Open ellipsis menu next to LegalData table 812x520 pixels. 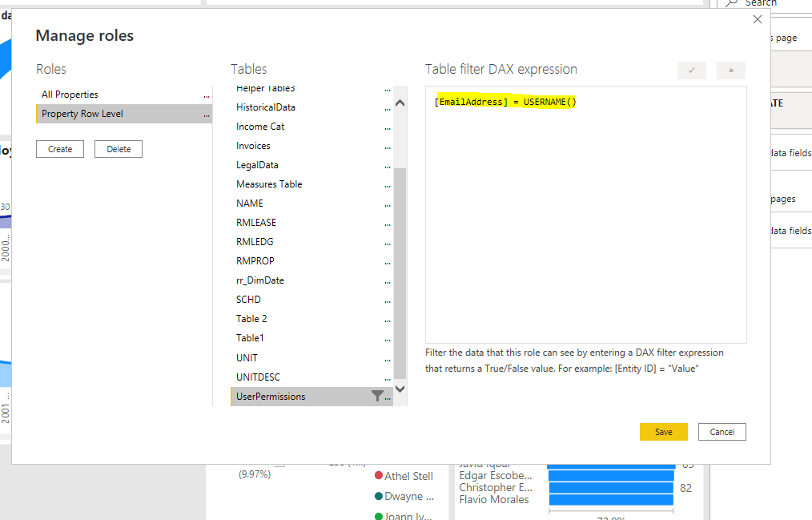pos(388,166)
